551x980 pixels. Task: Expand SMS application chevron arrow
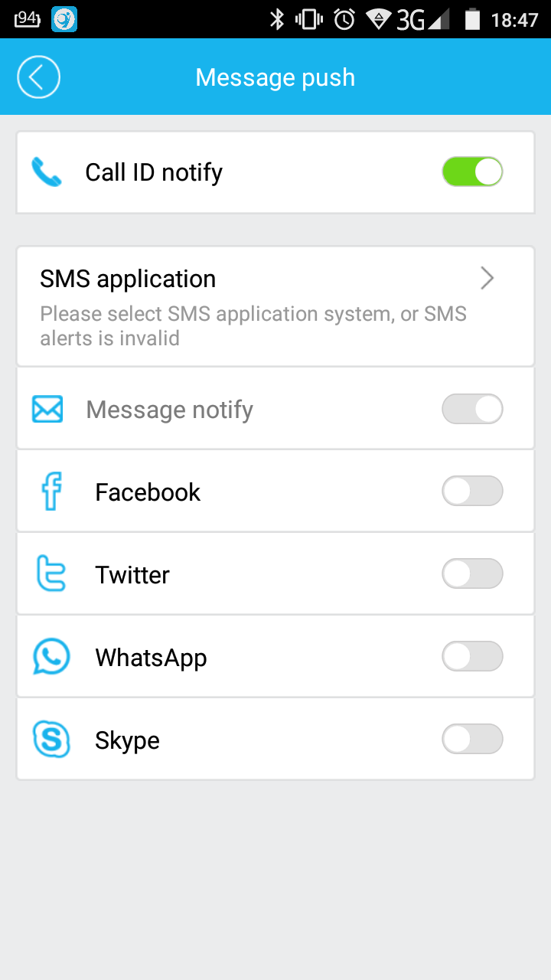pos(487,279)
